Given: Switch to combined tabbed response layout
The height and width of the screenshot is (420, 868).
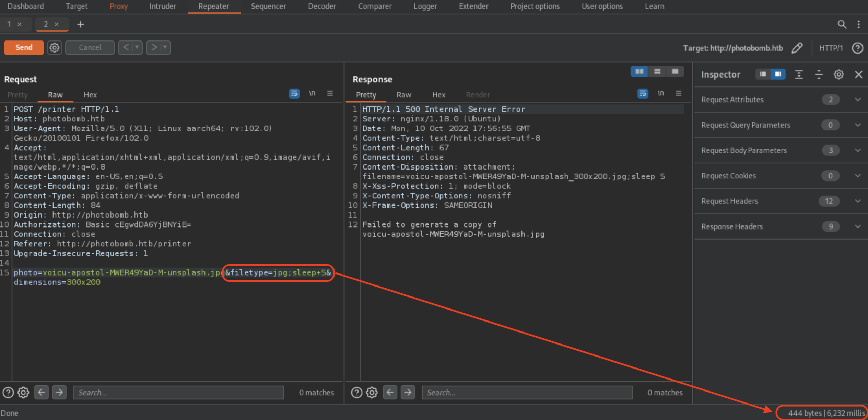Looking at the screenshot, I should tap(675, 71).
